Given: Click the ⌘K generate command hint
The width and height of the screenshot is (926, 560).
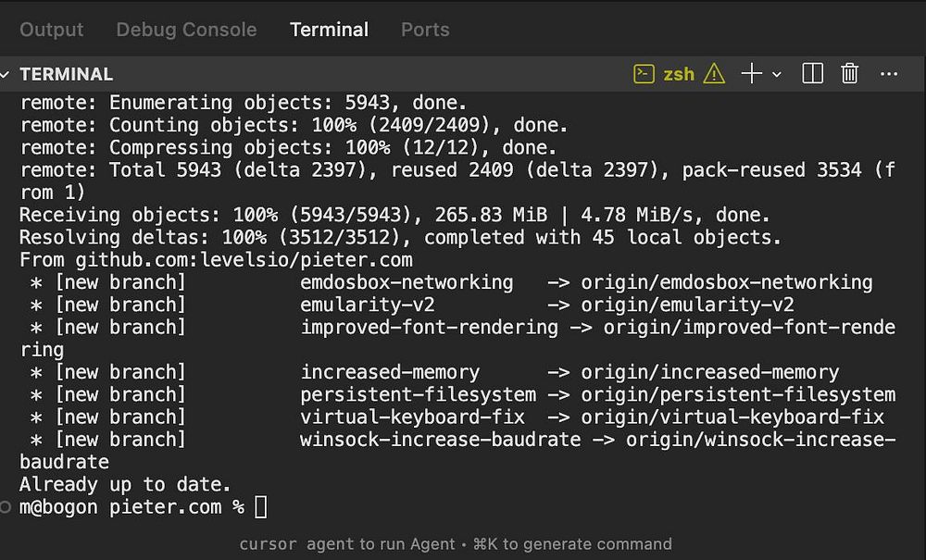Looking at the screenshot, I should pos(572,543).
